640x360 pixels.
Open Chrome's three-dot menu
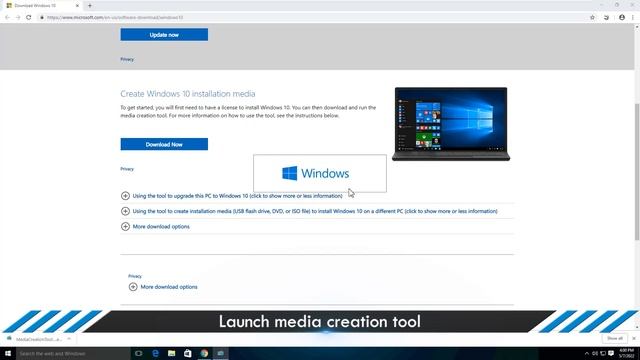coord(633,18)
